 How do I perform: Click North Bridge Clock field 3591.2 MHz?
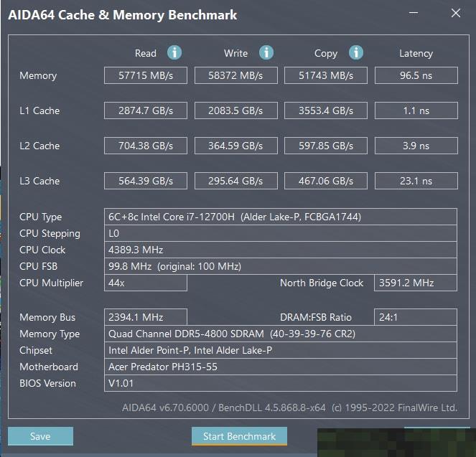[416, 283]
